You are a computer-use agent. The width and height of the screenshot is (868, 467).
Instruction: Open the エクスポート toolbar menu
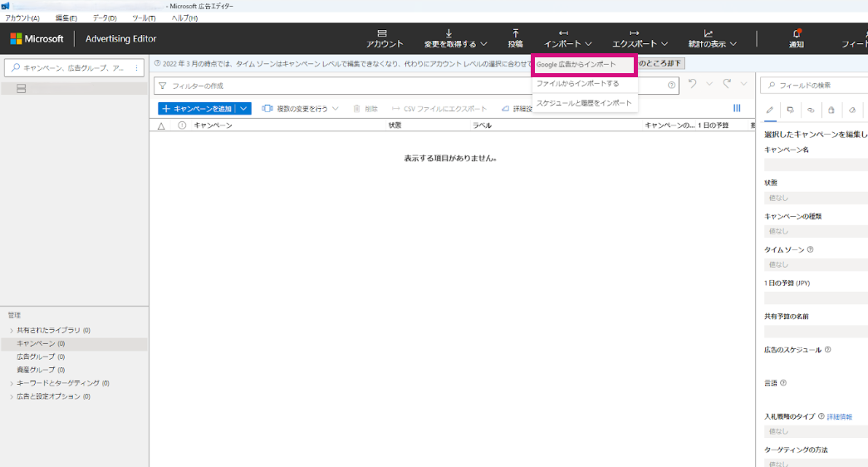[640, 38]
